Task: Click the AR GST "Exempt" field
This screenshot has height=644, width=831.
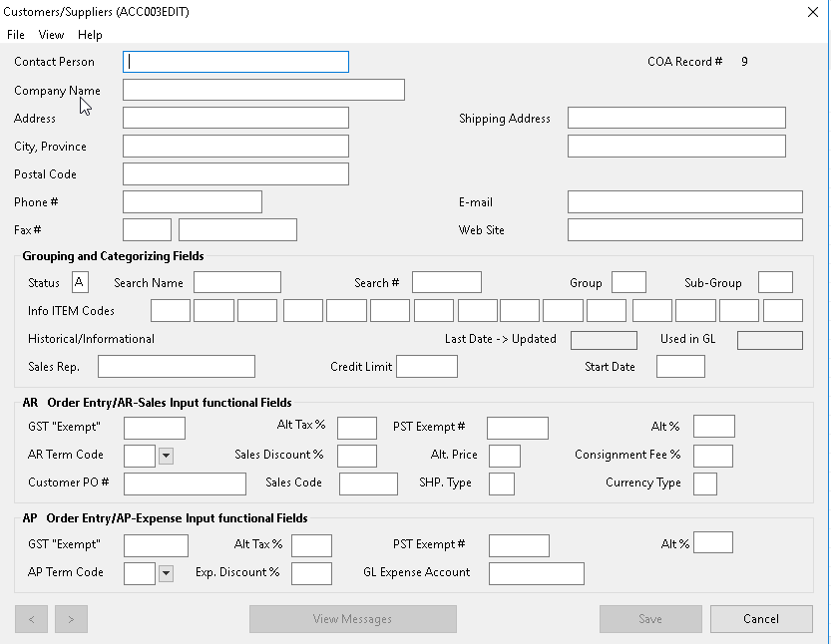Action: click(x=155, y=428)
